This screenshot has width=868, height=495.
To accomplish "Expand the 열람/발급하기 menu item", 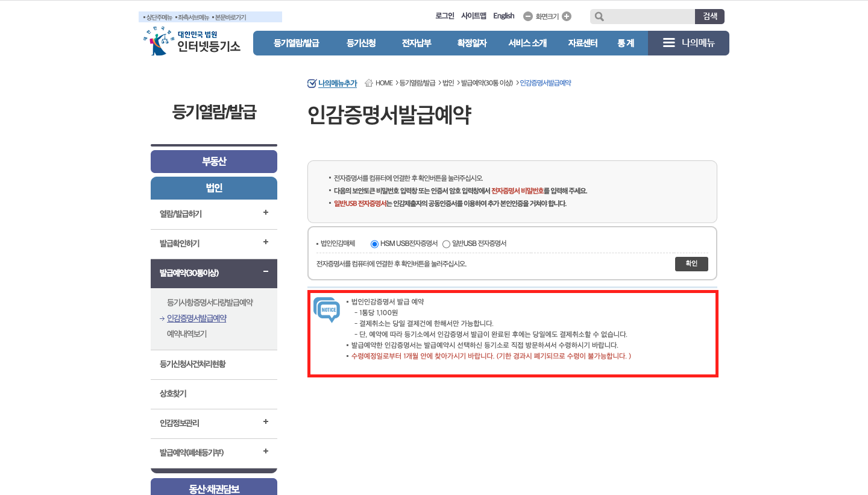I will (265, 213).
